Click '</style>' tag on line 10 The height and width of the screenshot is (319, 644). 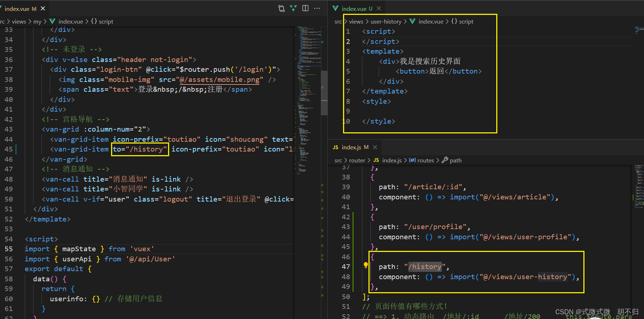pos(379,121)
